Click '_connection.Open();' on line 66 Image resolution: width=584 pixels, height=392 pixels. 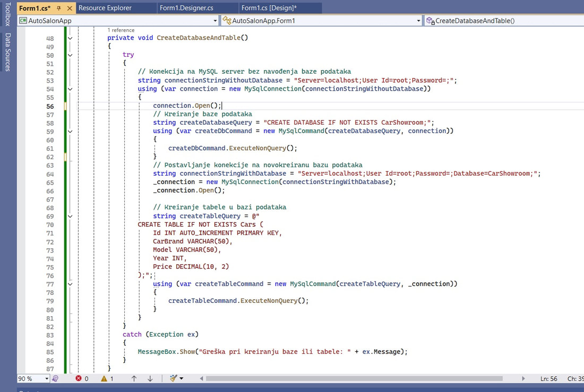189,190
